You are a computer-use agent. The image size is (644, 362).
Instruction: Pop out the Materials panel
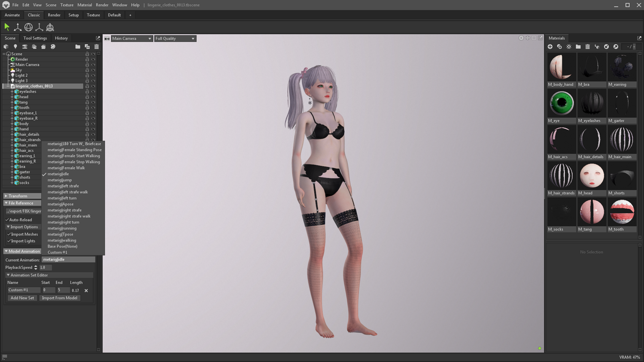point(639,38)
